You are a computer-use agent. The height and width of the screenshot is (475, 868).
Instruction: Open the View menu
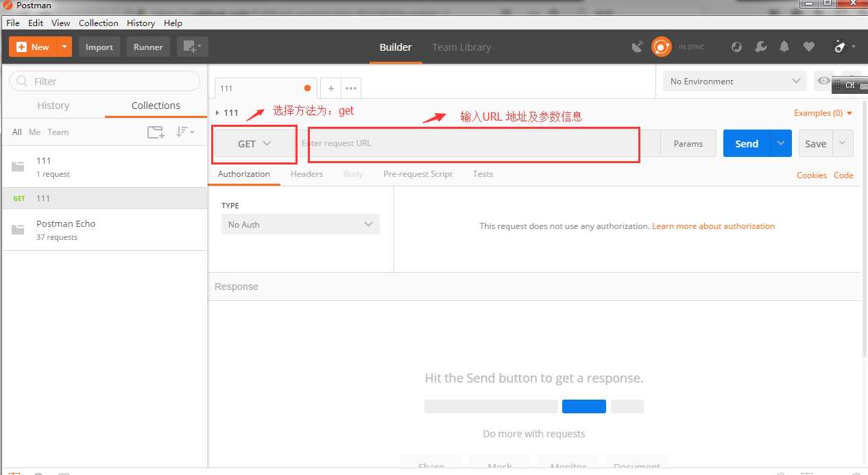coord(61,23)
